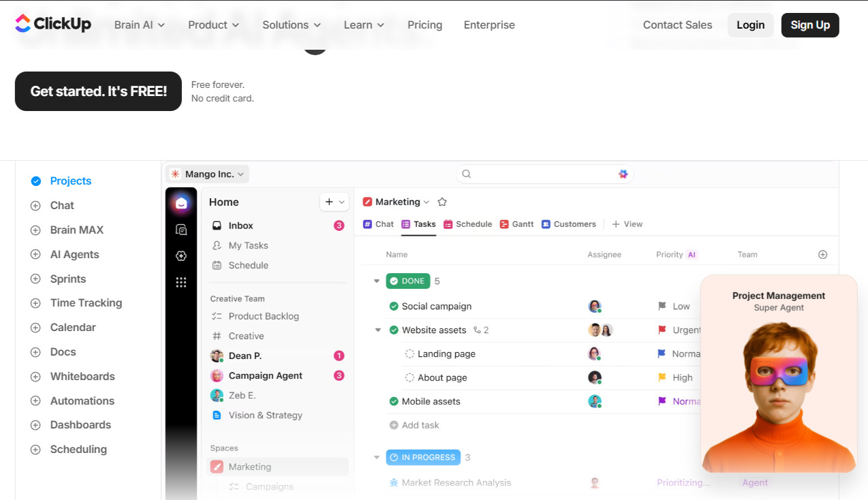Click the third icon in the black sidebar

click(181, 256)
